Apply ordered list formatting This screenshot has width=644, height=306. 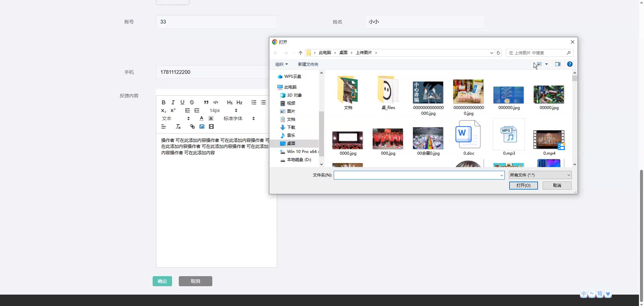click(254, 102)
